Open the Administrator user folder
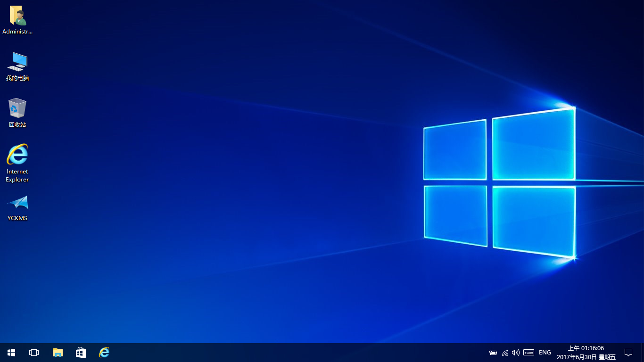The image size is (644, 362). point(17,16)
